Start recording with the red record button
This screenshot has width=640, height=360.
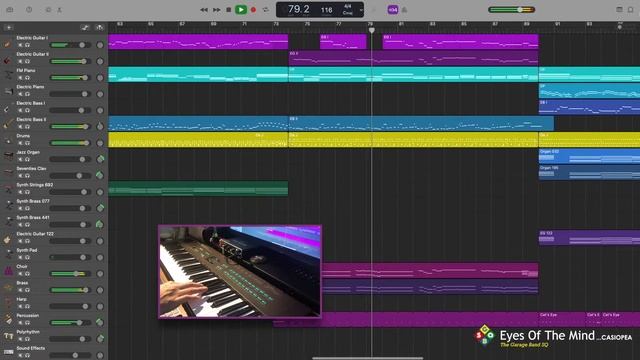click(253, 10)
